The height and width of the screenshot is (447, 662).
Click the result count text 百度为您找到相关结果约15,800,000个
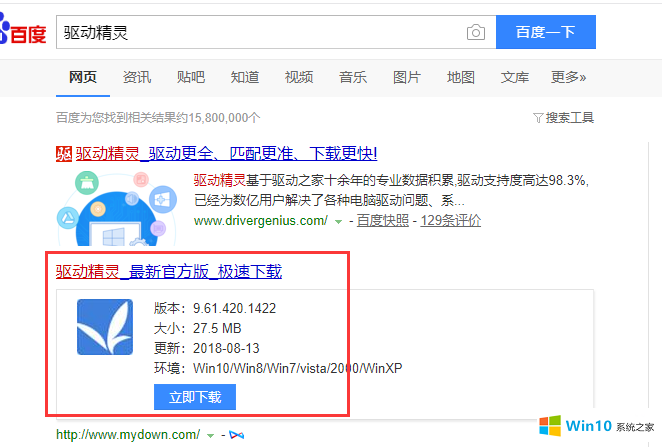click(158, 118)
